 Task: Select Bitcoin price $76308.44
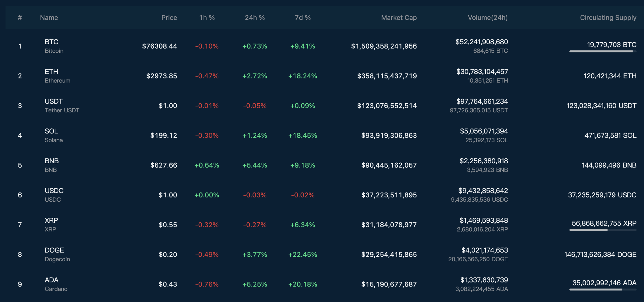pyautogui.click(x=160, y=46)
